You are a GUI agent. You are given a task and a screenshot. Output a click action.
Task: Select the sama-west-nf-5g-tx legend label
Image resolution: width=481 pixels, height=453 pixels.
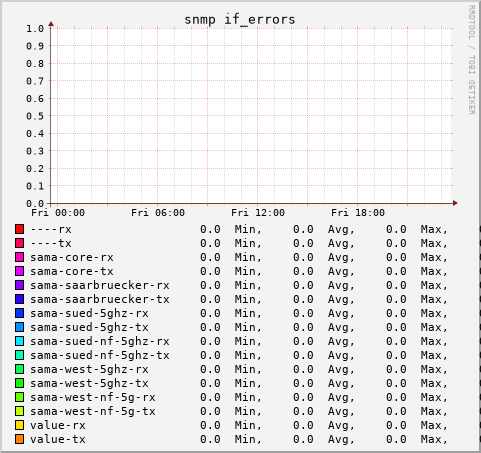pos(93,412)
